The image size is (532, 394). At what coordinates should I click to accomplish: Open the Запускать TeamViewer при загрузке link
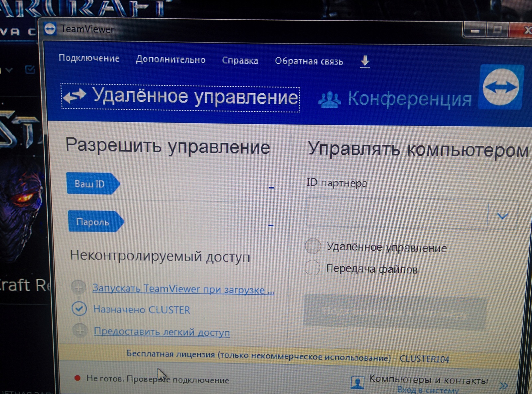[183, 289]
